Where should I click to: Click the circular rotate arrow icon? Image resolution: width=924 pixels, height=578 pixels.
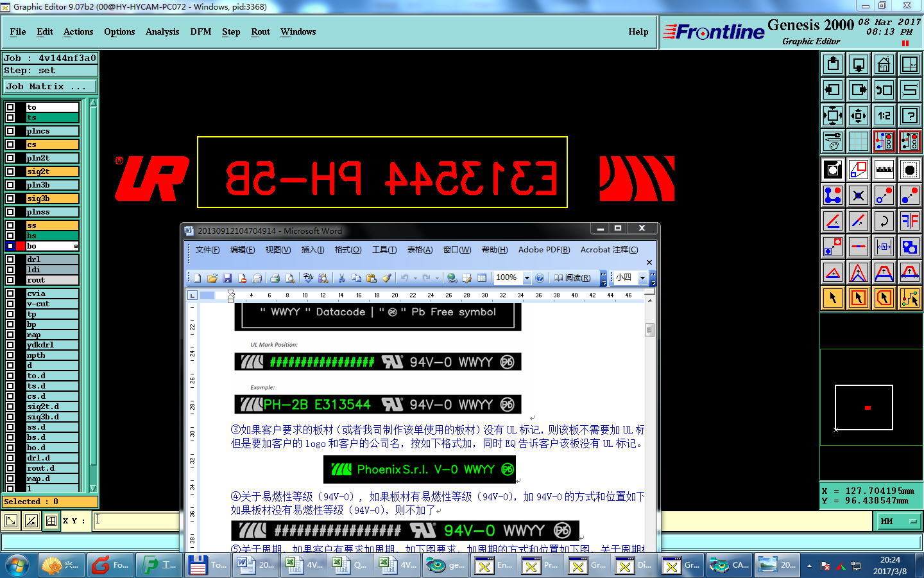884,221
